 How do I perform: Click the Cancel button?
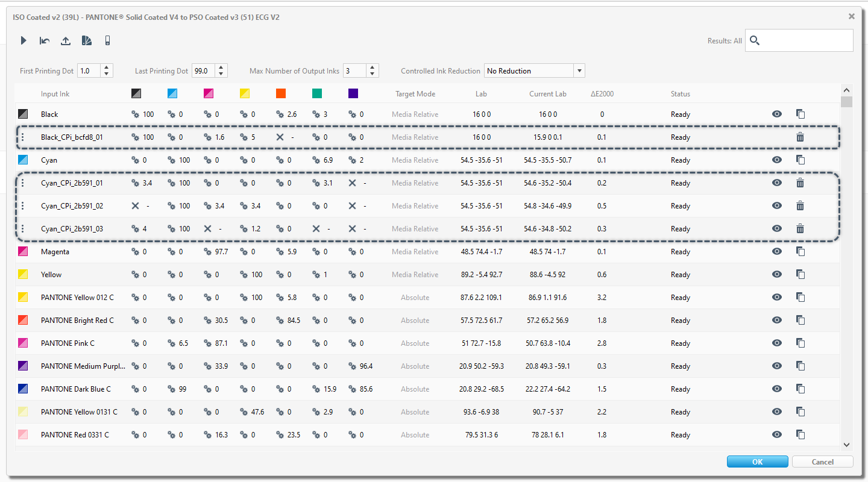[823, 462]
